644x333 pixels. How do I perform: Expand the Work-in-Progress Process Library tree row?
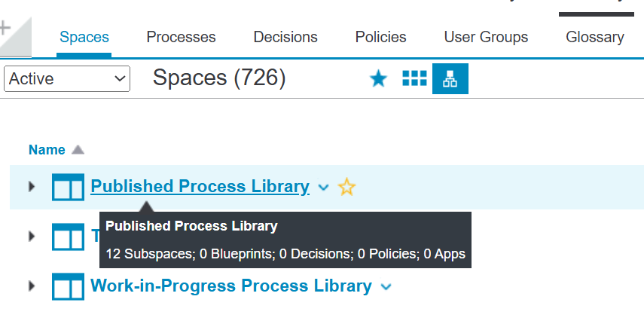tap(32, 286)
